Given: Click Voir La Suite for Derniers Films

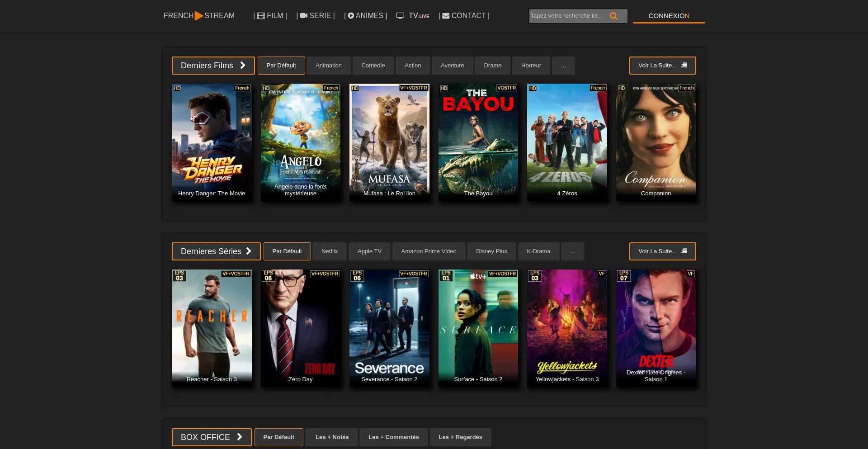Looking at the screenshot, I should click(663, 66).
